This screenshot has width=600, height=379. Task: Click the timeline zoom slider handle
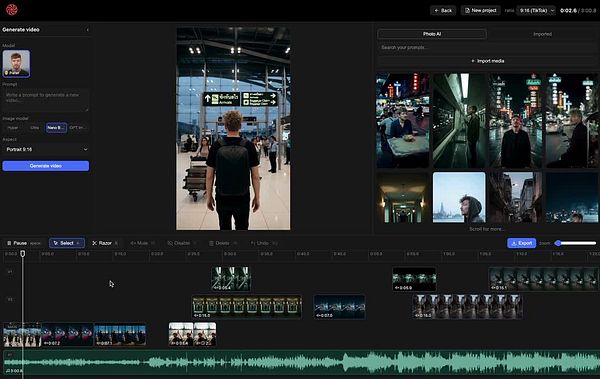point(558,243)
